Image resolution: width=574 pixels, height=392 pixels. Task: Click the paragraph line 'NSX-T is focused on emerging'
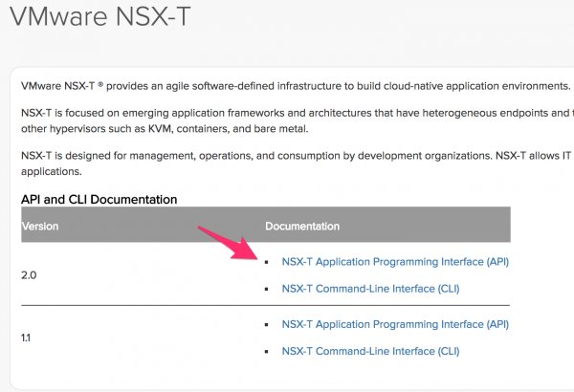click(298, 113)
